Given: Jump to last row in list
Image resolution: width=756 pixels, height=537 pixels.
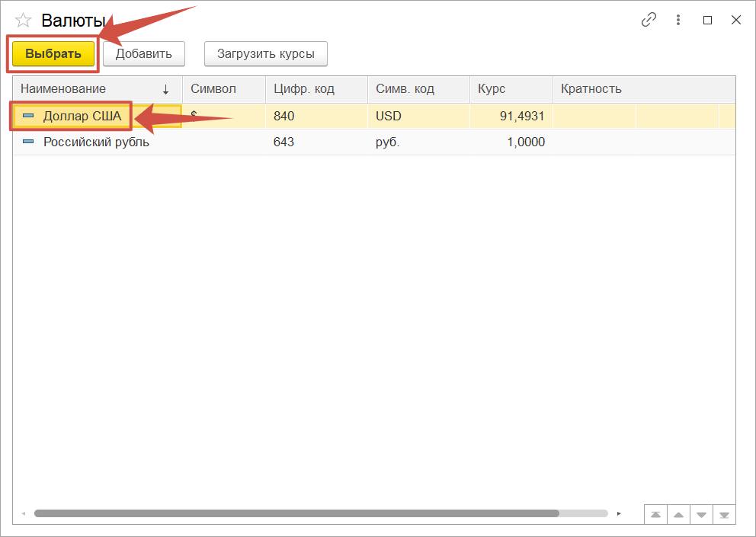Looking at the screenshot, I should [x=723, y=514].
